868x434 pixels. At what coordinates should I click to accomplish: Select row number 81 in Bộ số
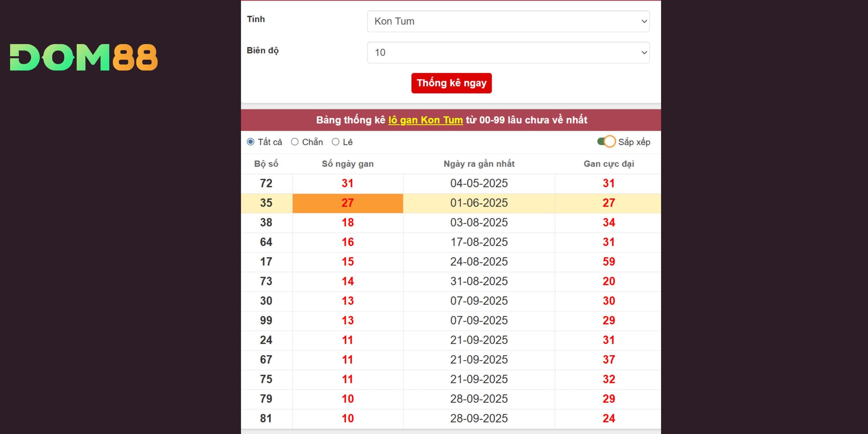coord(266,418)
